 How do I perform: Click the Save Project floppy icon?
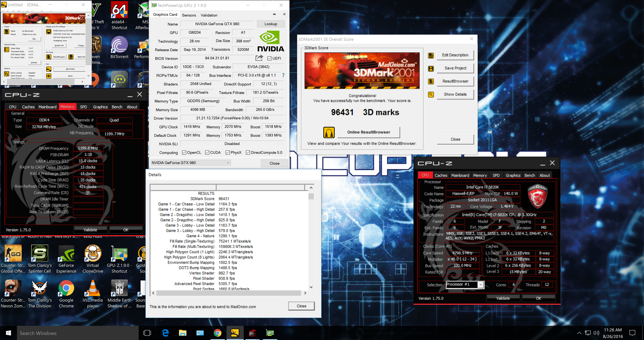pyautogui.click(x=431, y=68)
